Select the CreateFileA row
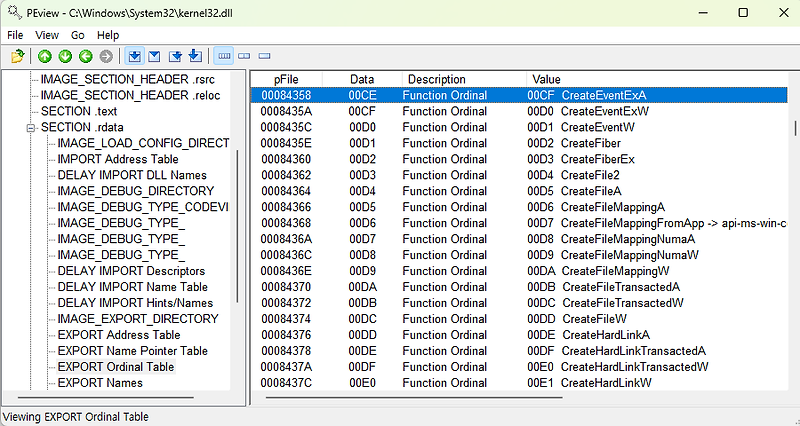Screen dimensions: 800x426 [519, 191]
